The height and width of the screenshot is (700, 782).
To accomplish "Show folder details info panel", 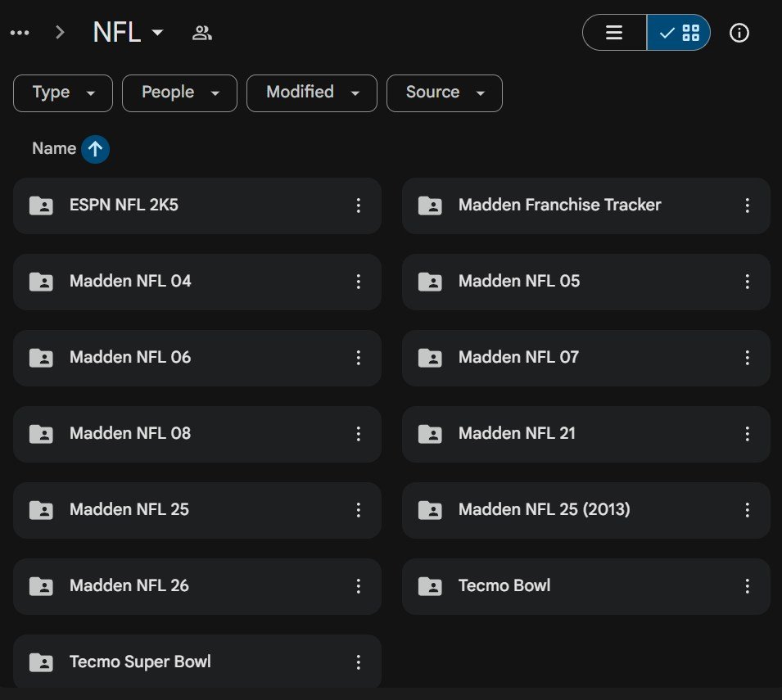I will (739, 33).
